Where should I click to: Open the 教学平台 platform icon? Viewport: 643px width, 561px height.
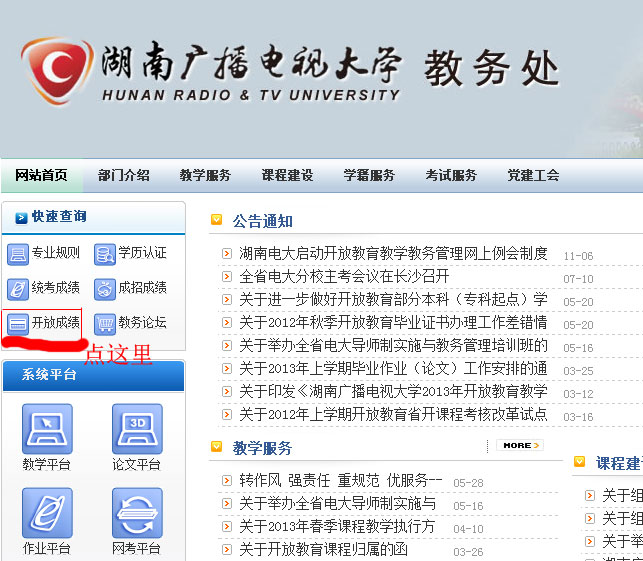(x=47, y=429)
